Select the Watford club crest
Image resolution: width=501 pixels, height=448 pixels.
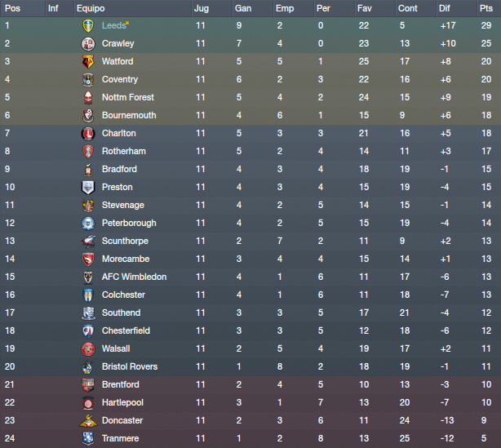(x=88, y=62)
